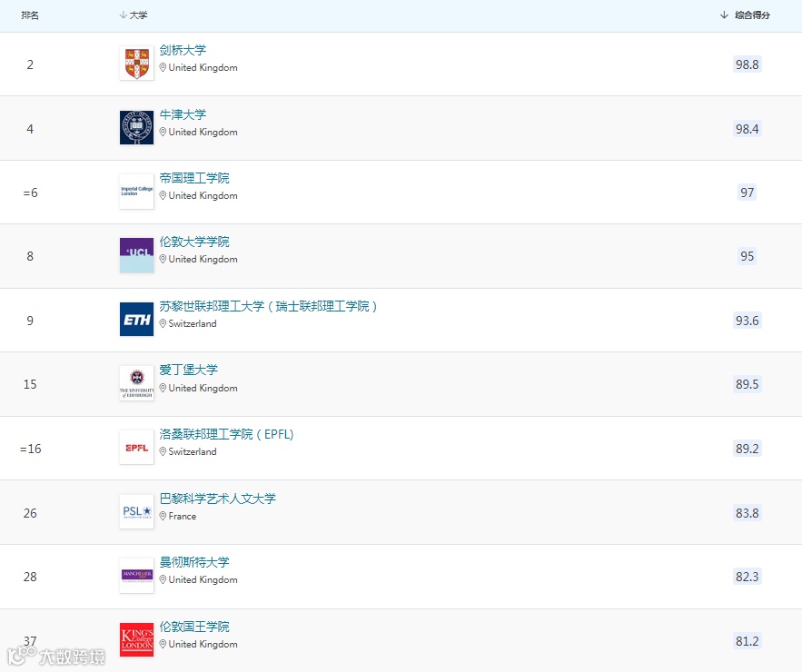
Task: Open the 爱丁堡大学 link
Action: 188,370
